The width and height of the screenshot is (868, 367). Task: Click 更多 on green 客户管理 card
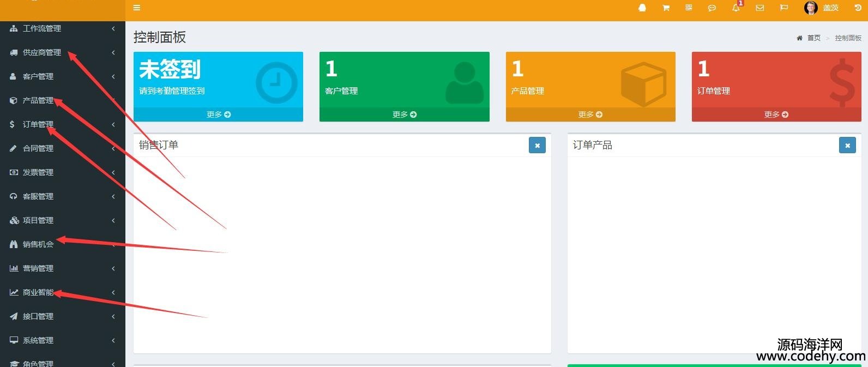405,115
